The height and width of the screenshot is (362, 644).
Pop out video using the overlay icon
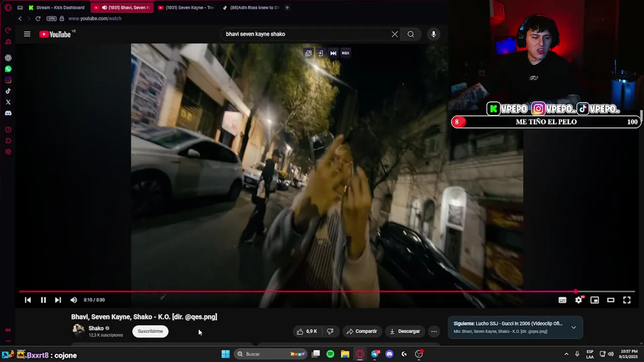point(308,53)
